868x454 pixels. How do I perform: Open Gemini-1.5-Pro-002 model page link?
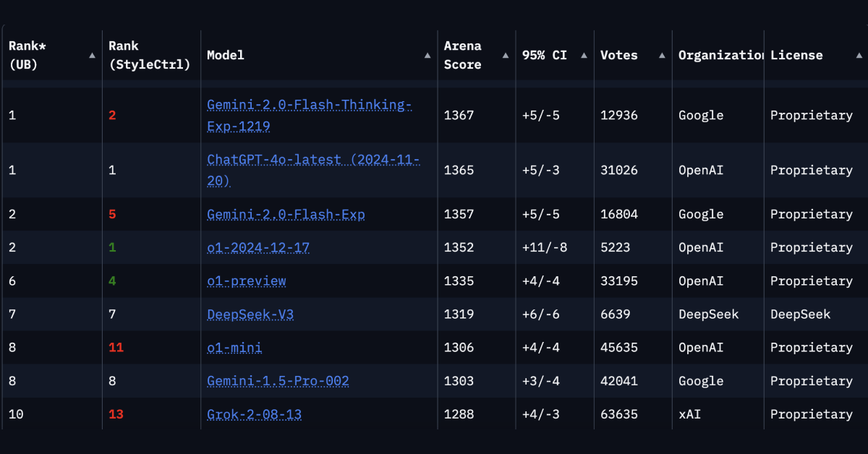pos(278,381)
